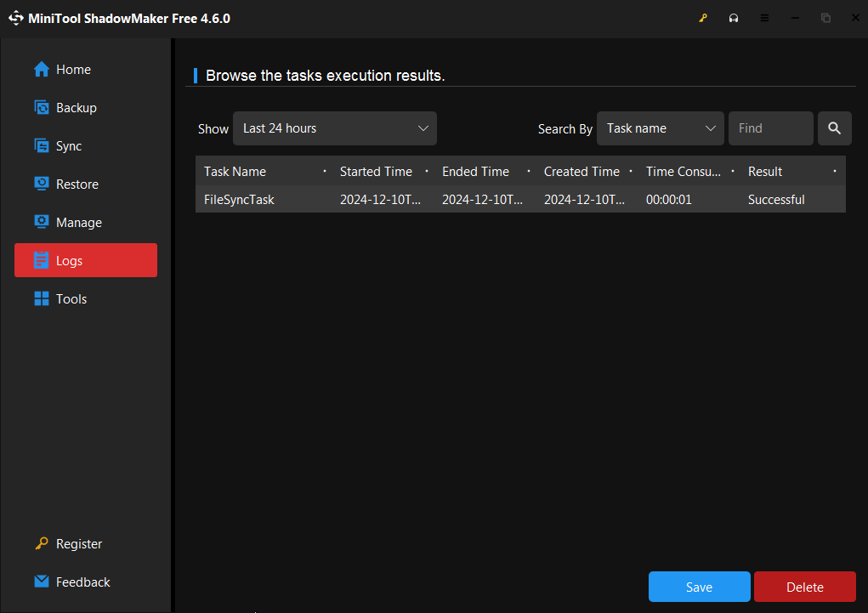This screenshot has width=868, height=613.
Task: Go to the Backup label
Action: [77, 108]
